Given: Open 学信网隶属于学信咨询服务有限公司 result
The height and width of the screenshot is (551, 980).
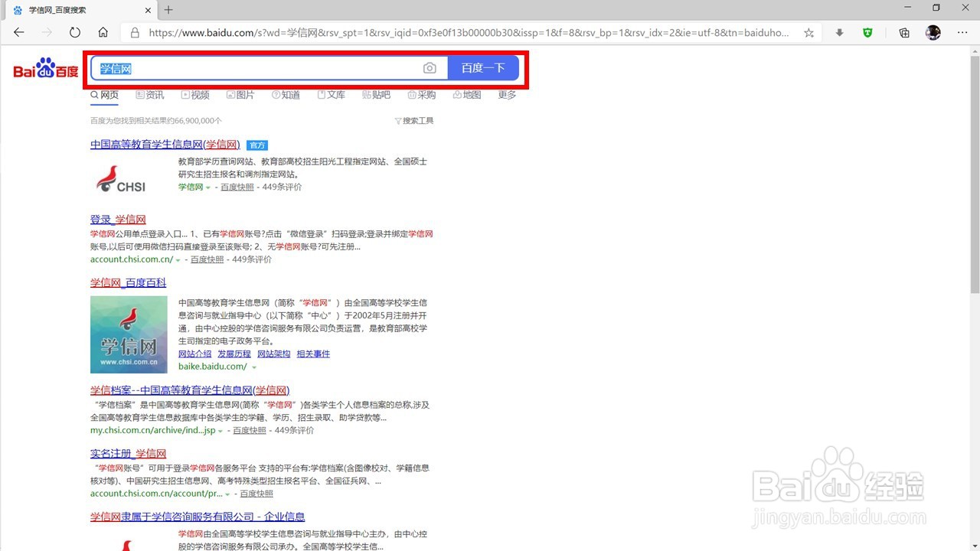Looking at the screenshot, I should (198, 517).
